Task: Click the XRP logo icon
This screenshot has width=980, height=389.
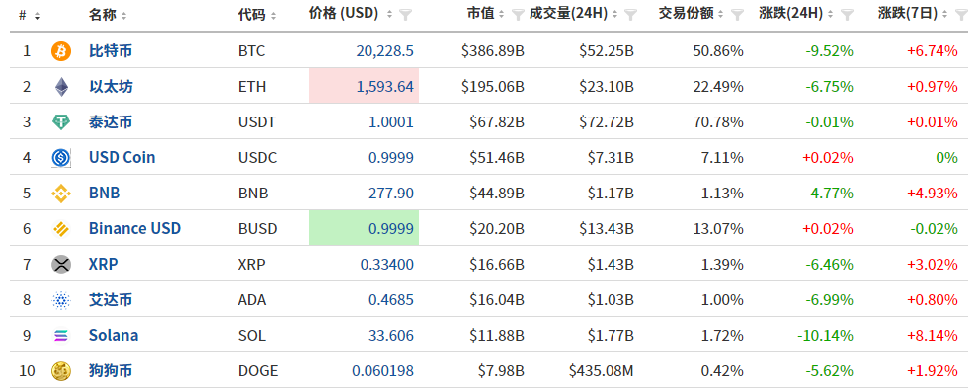Action: [x=61, y=265]
